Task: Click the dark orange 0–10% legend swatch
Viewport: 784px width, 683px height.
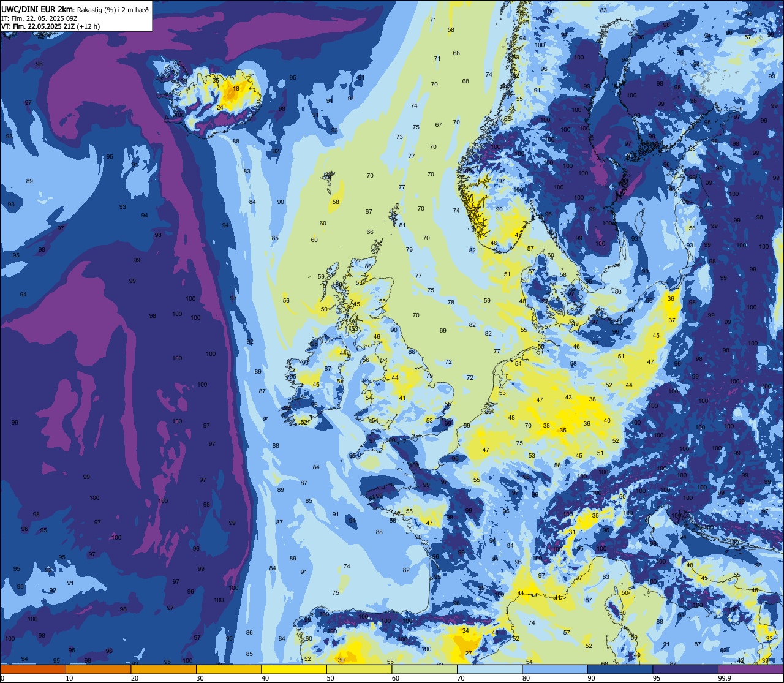Action: [x=32, y=670]
